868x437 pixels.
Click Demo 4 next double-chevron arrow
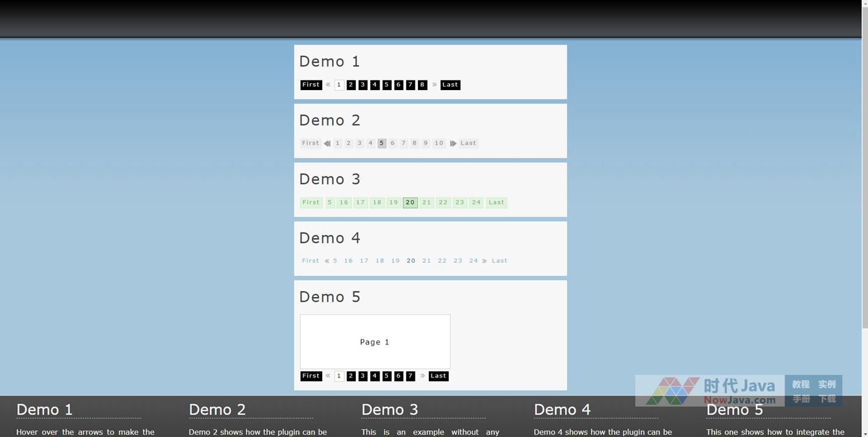484,261
